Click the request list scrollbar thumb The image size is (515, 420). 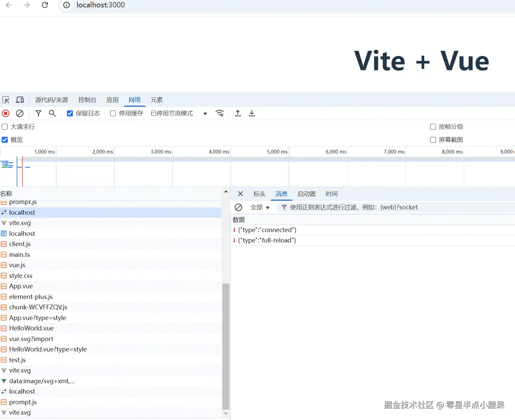[x=226, y=346]
